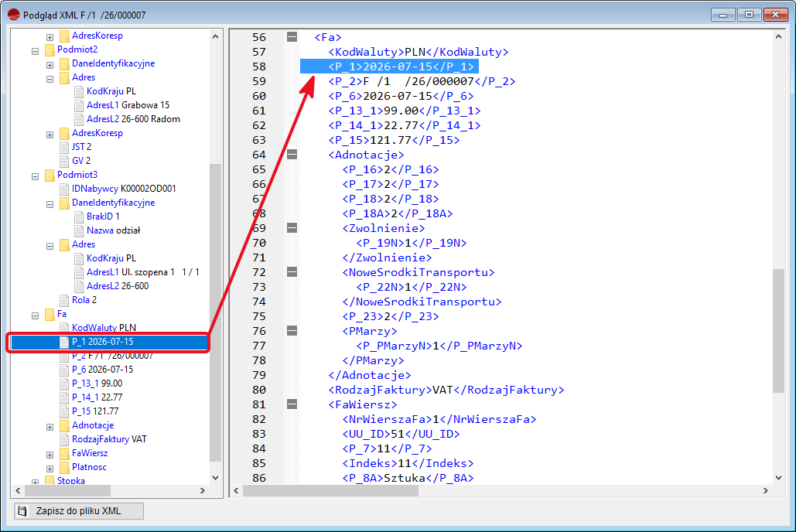Click XML panel vertical scrollbar thumb
This screenshot has height=532, width=796.
tap(779, 330)
